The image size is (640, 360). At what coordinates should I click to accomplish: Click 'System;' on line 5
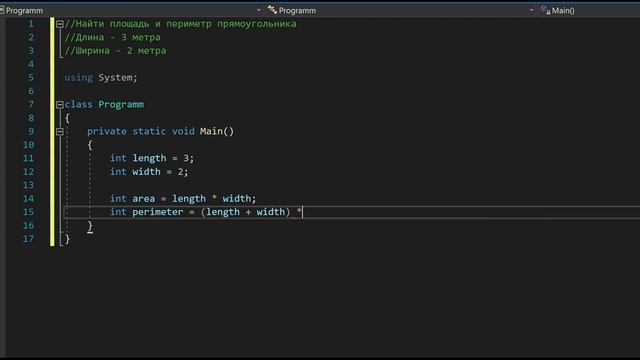(x=118, y=78)
